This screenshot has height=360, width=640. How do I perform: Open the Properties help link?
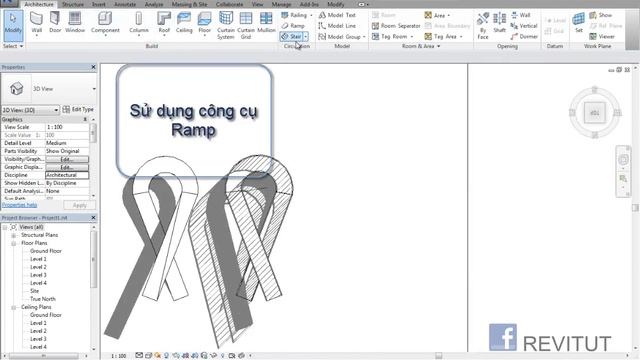[x=19, y=205]
